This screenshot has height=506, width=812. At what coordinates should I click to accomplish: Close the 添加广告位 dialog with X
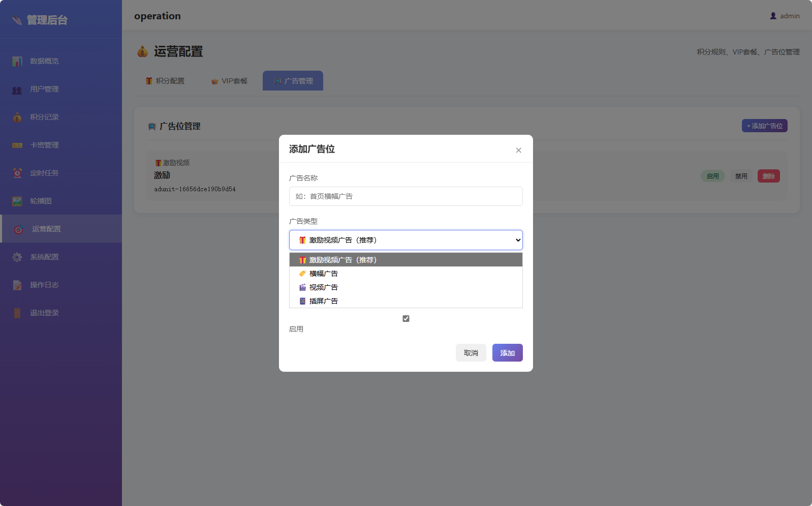pyautogui.click(x=518, y=150)
